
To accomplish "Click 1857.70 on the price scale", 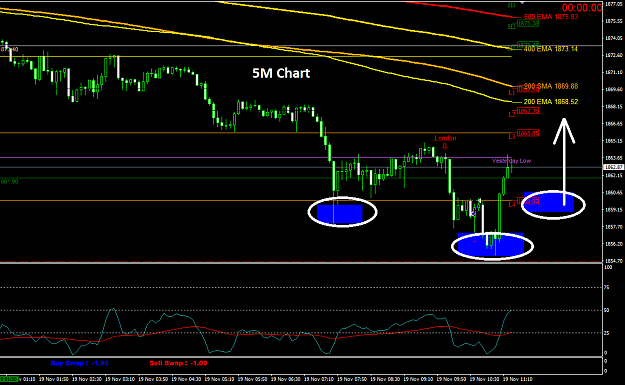I will [614, 227].
